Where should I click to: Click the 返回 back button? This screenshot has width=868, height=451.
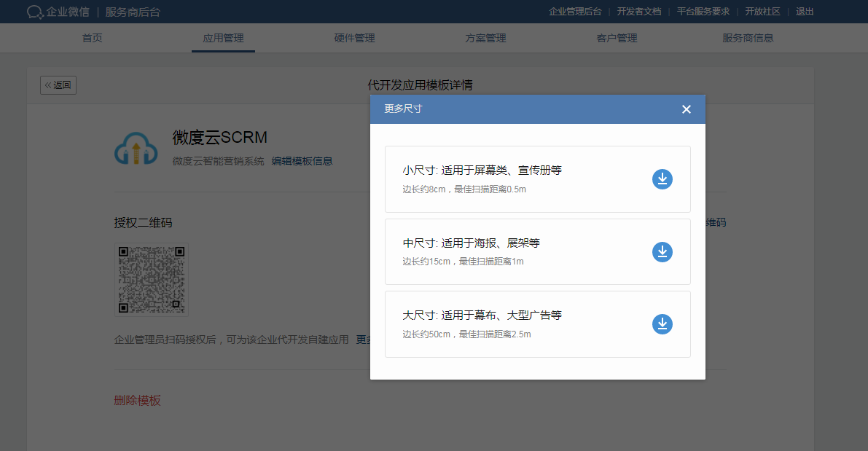point(58,85)
